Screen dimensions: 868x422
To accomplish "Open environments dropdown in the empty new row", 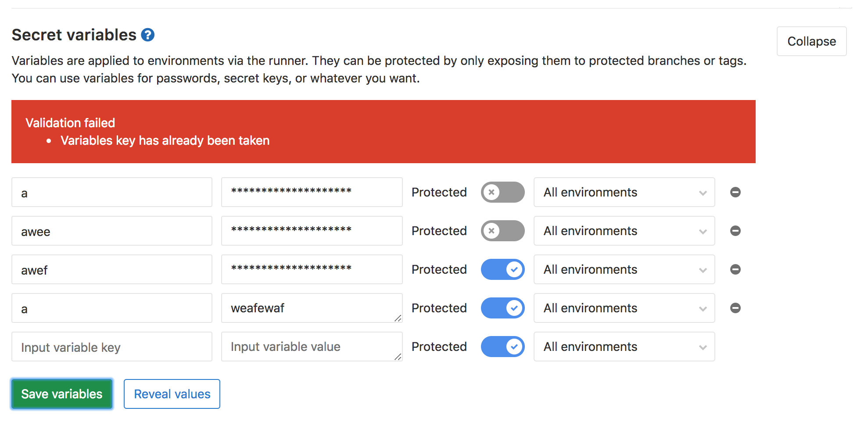I will click(624, 347).
